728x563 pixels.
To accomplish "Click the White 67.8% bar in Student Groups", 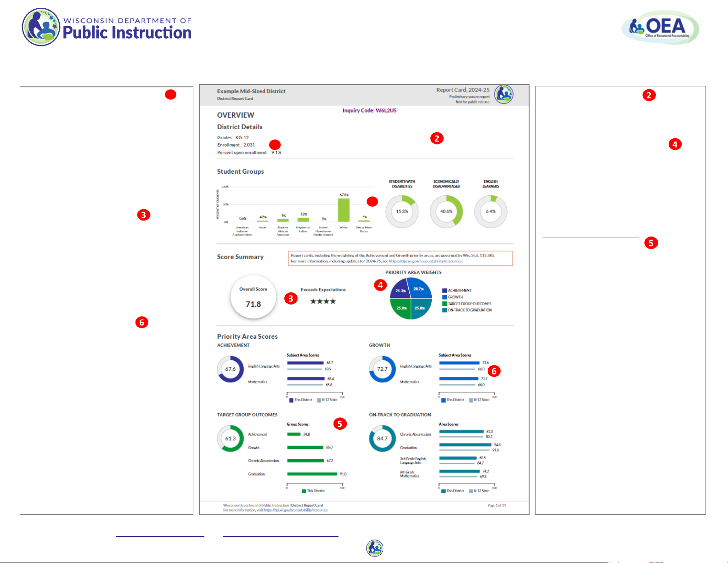I will 344,210.
